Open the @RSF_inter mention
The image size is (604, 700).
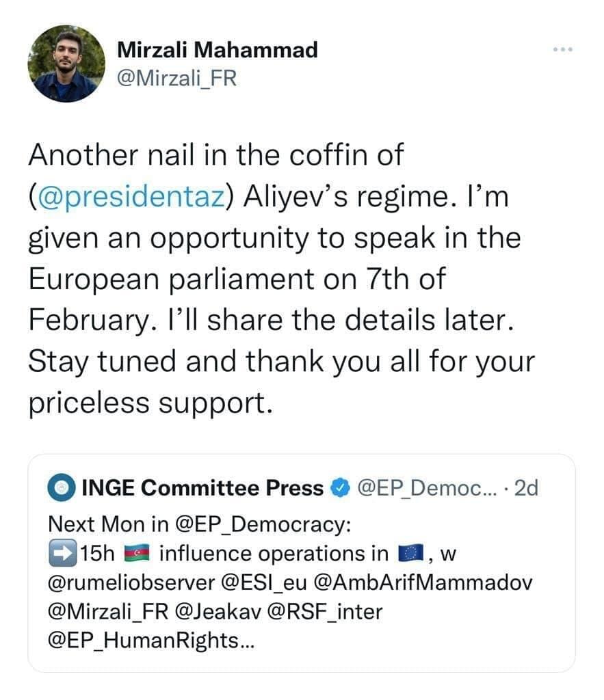325,612
